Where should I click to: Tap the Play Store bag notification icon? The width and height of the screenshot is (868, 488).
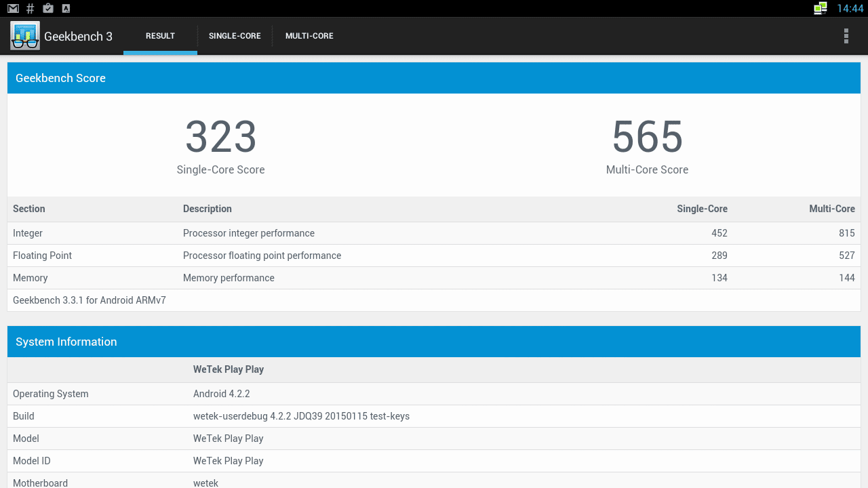click(47, 9)
